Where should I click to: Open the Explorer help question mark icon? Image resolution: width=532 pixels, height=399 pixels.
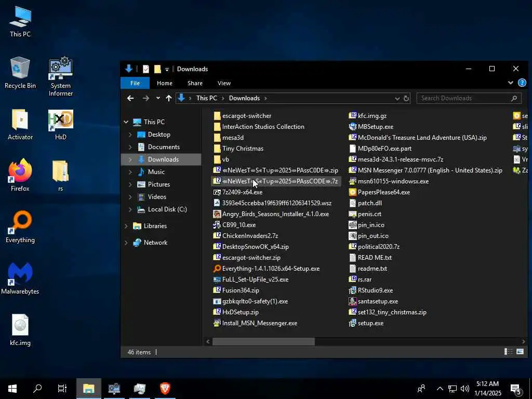[522, 83]
